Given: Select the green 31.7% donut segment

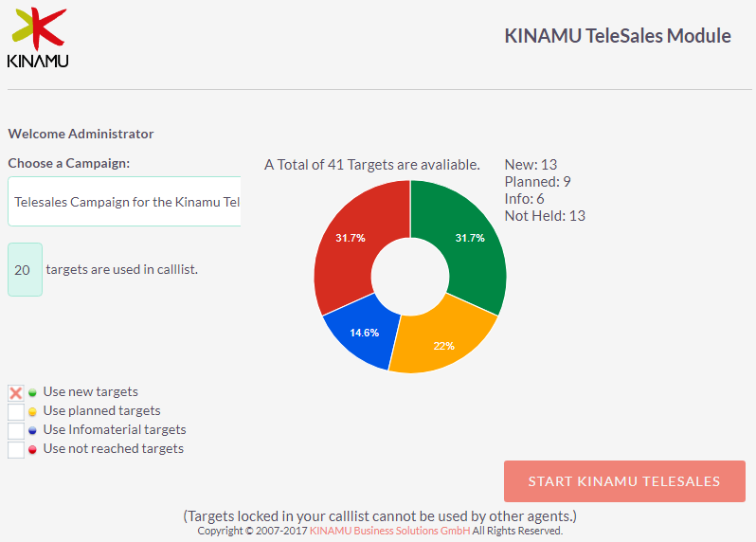Looking at the screenshot, I should (470, 238).
